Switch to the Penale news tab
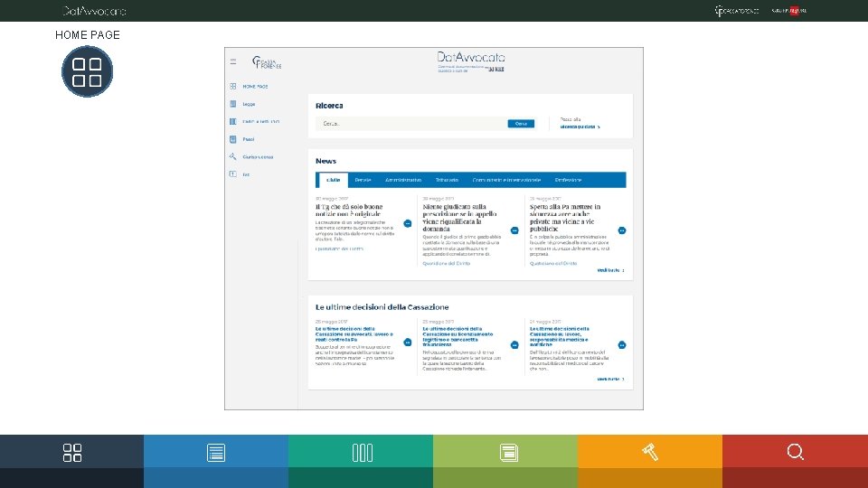 363,180
